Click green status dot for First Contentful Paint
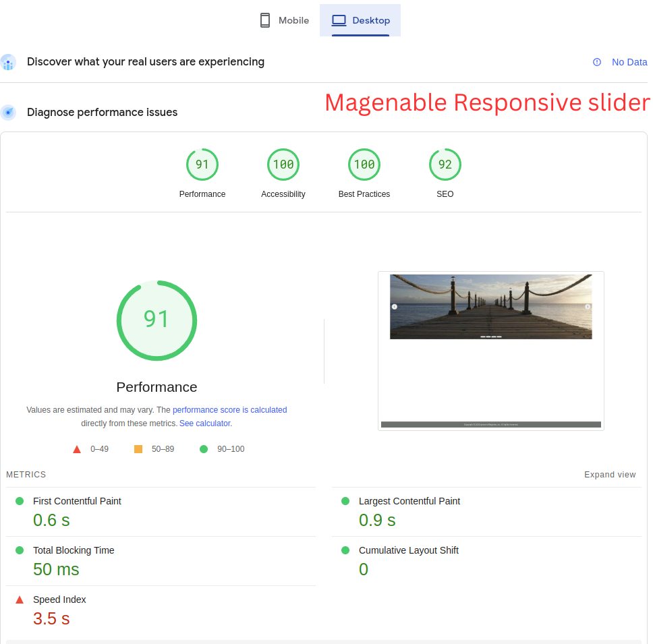Viewport: 653px width, 644px height. (20, 501)
